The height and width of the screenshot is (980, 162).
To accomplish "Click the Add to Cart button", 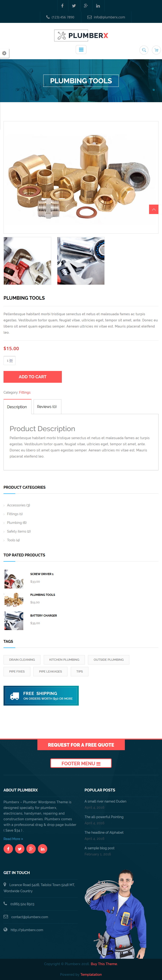I will [33, 377].
